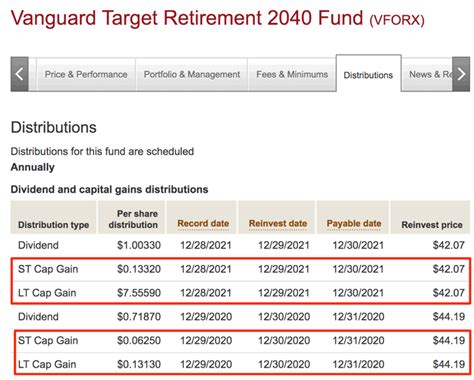This screenshot has width=474, height=380.
Task: Click payable date 12/30/2021 in LT Cap Gain row
Action: tap(358, 293)
